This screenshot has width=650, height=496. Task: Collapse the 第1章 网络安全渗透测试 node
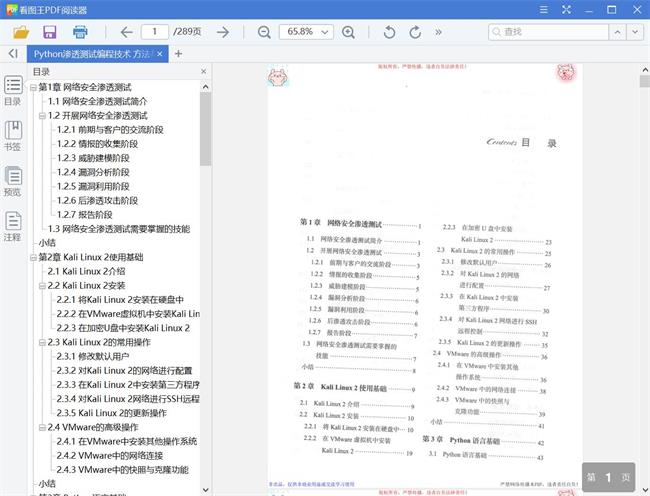click(33, 87)
